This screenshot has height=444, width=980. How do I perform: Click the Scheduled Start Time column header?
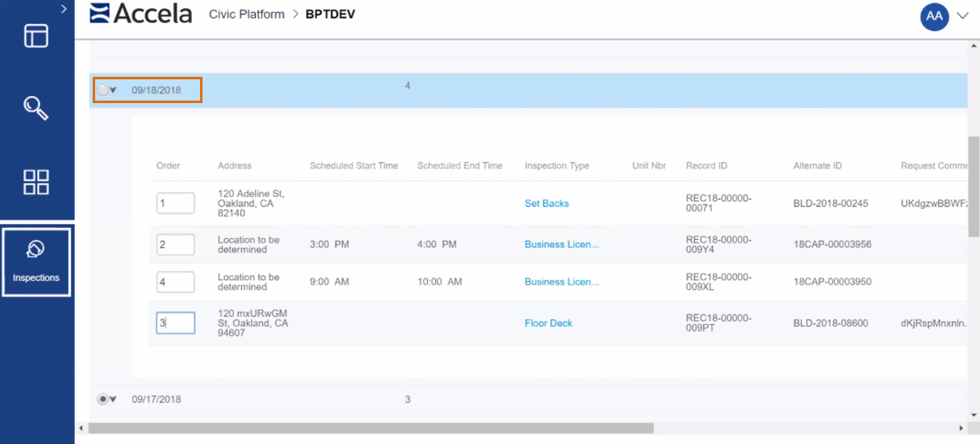(354, 166)
